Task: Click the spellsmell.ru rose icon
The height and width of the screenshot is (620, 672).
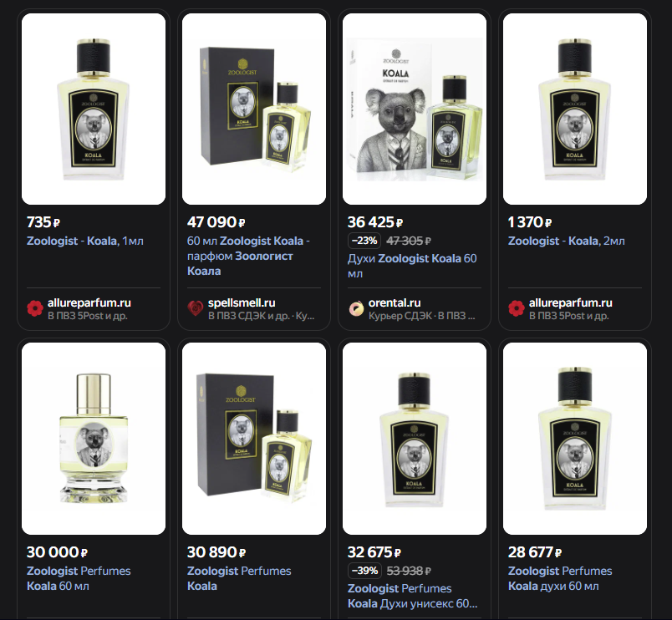Action: tap(196, 308)
